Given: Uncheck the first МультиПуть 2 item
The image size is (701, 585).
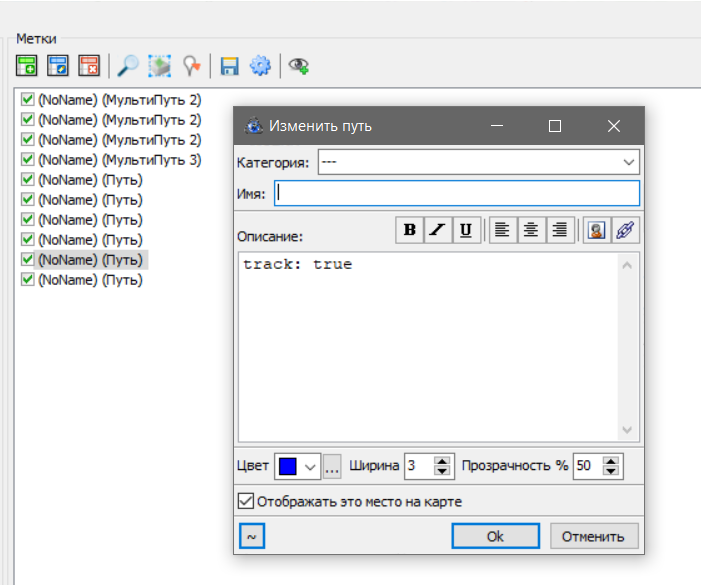Looking at the screenshot, I should 28,100.
